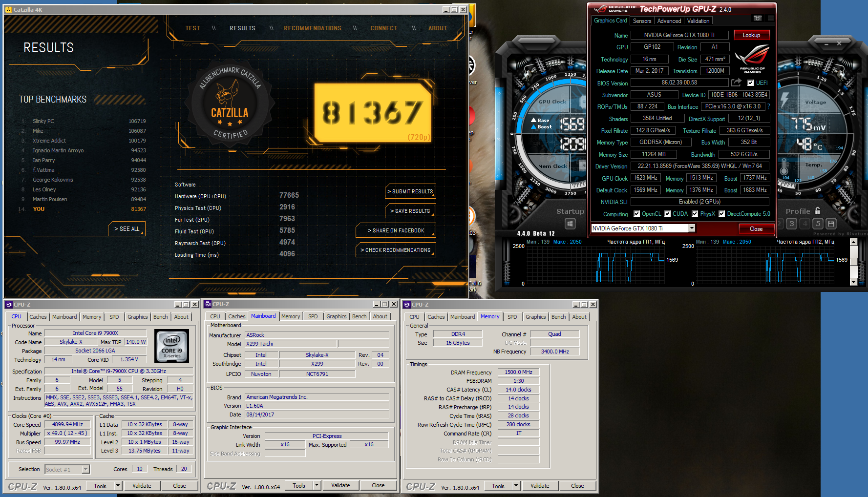Image resolution: width=868 pixels, height=497 pixels.
Task: Switch to the Advanced tab in GPU-Z
Action: (x=669, y=21)
